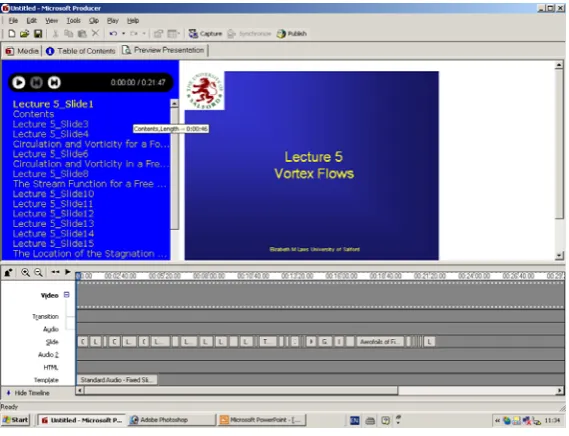Click the table layout icon before Capture

[173, 34]
